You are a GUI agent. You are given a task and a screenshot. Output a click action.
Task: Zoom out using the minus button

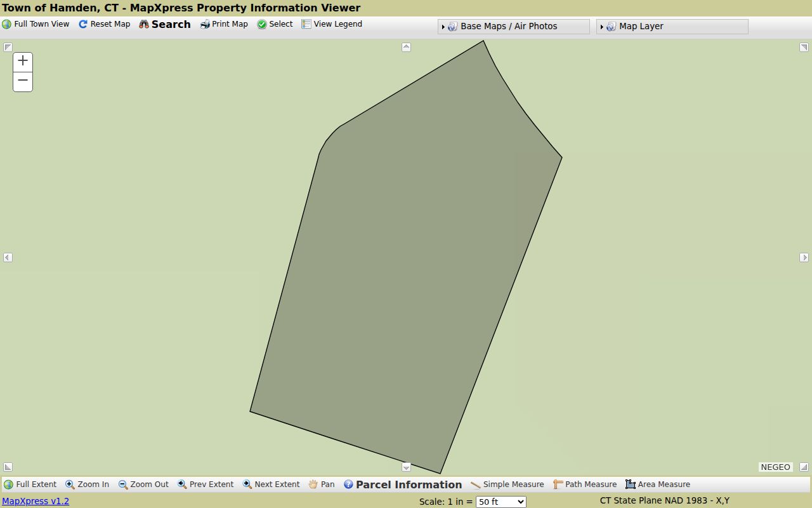(x=23, y=81)
